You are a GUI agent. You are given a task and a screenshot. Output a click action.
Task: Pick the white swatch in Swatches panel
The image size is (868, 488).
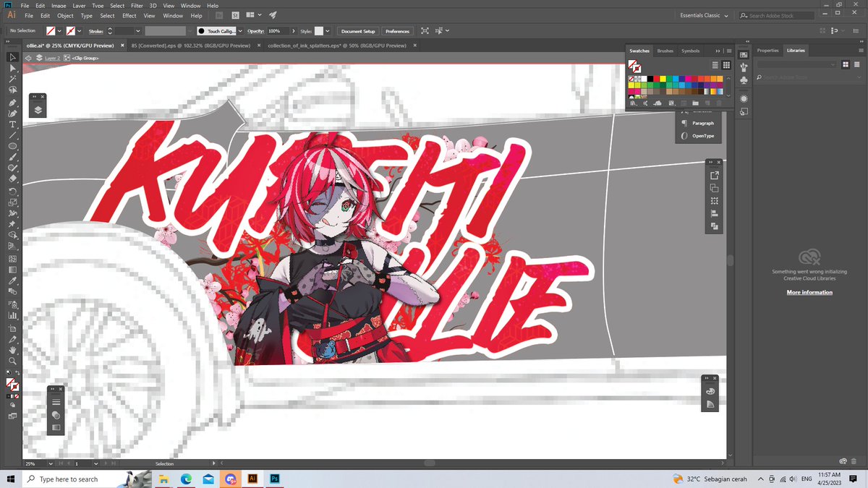pos(644,79)
